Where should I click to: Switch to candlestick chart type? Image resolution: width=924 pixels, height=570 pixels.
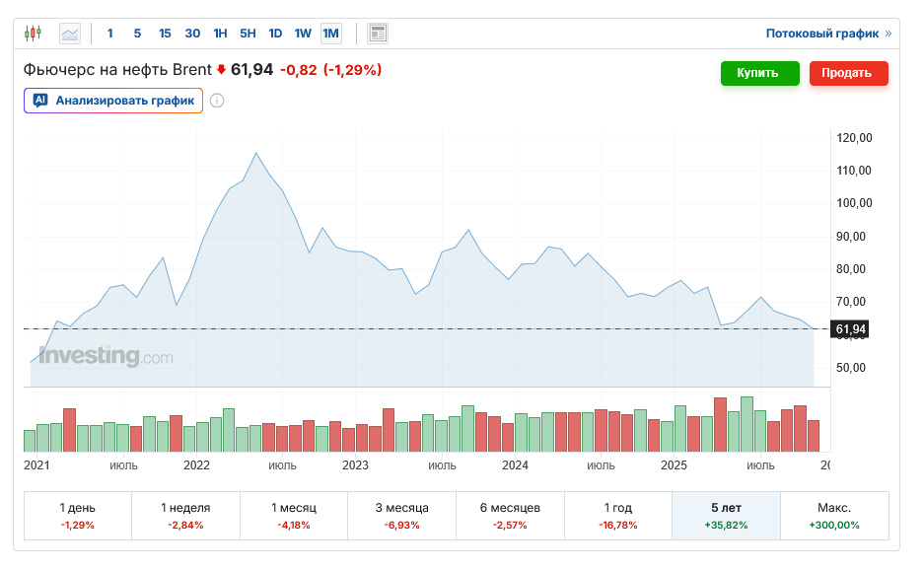click(x=34, y=34)
